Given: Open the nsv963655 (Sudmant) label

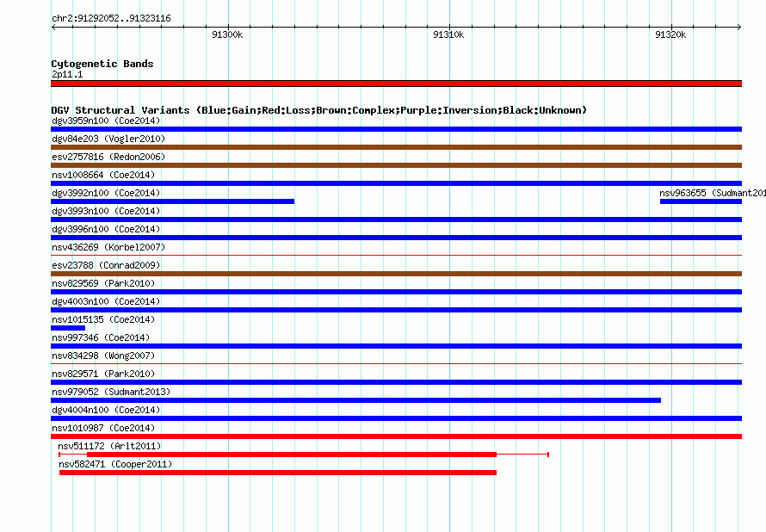Looking at the screenshot, I should [x=713, y=193].
